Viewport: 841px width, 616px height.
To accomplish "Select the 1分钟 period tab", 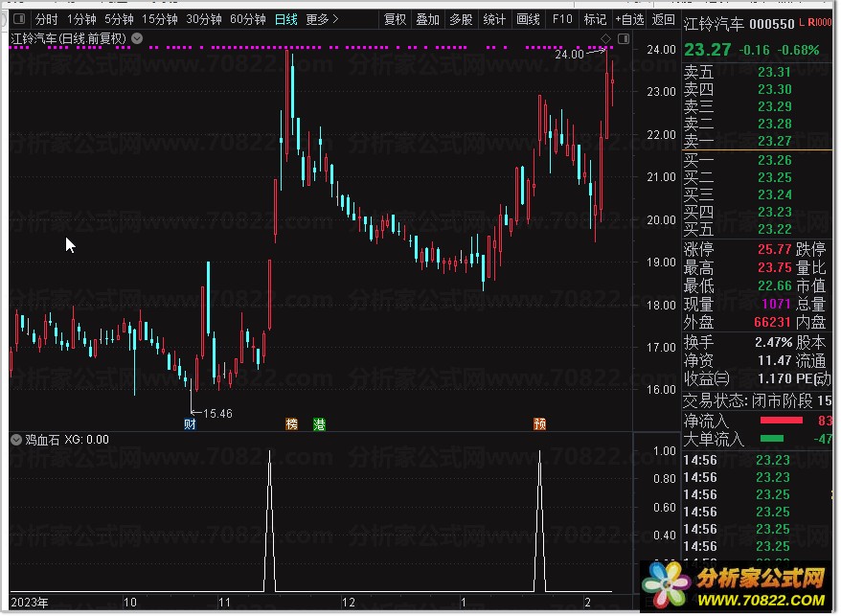I will pos(81,20).
